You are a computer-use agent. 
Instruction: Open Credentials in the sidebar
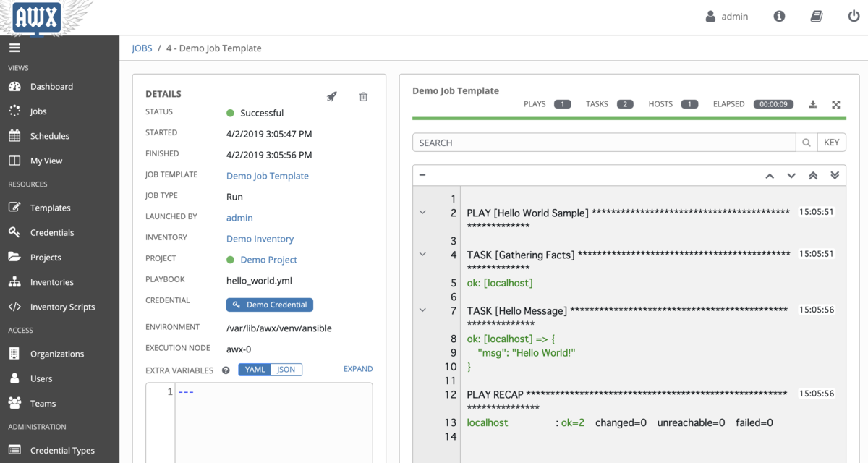click(52, 232)
